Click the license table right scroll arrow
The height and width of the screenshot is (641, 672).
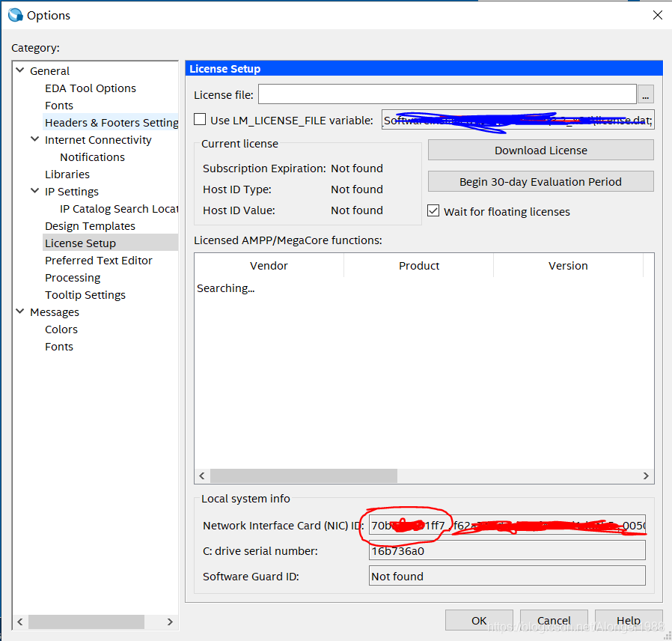click(x=647, y=476)
